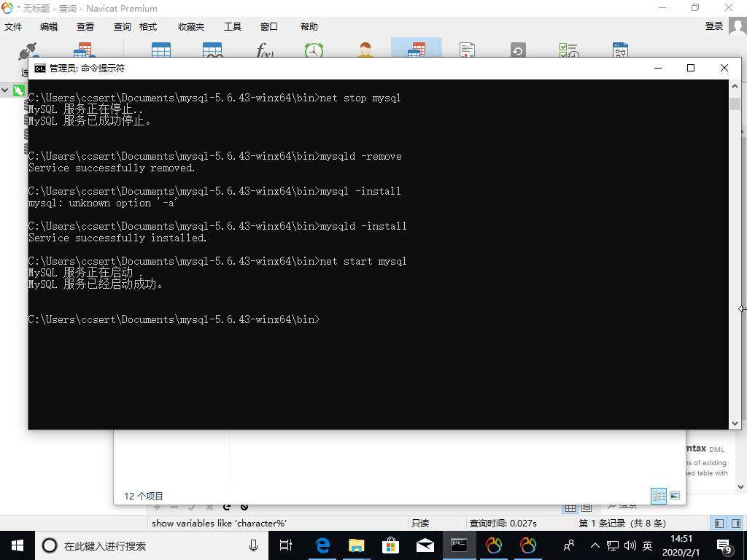This screenshot has width=747, height=560.
Task: Click 'show variables like' status bar text
Action: point(219,524)
